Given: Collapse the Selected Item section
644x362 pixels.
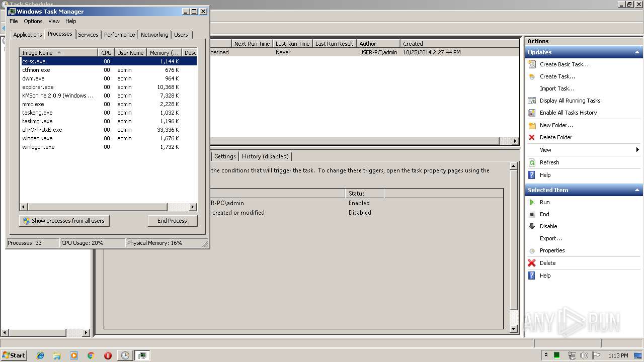Looking at the screenshot, I should pyautogui.click(x=637, y=190).
